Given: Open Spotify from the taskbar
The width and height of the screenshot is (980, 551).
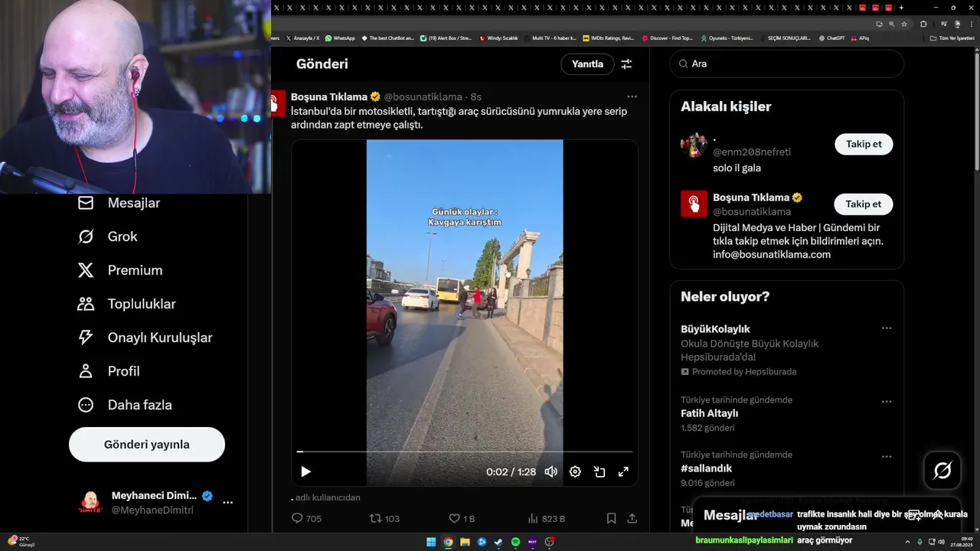Looking at the screenshot, I should coord(515,542).
